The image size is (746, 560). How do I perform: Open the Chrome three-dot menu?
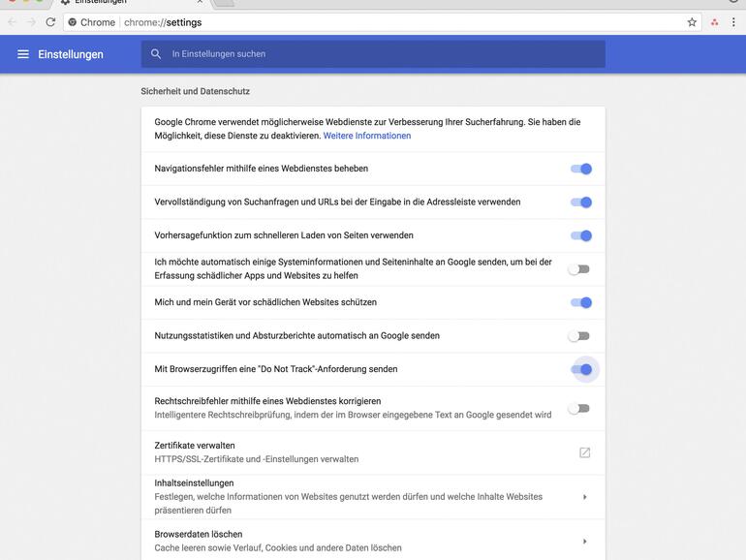735,22
